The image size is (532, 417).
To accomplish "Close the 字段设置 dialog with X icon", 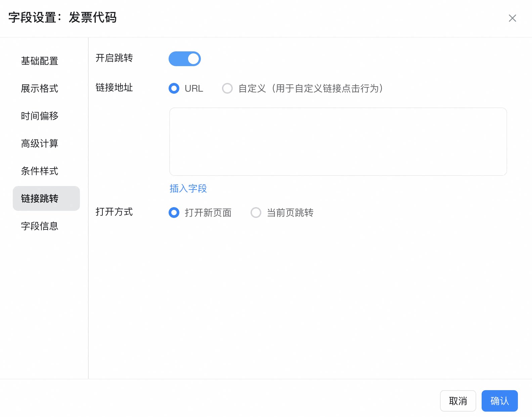I will click(512, 18).
